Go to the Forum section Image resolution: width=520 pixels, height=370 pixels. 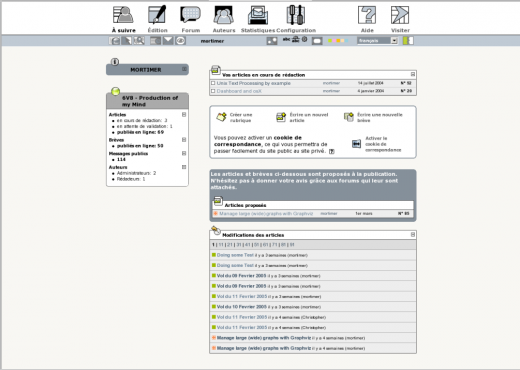point(191,19)
